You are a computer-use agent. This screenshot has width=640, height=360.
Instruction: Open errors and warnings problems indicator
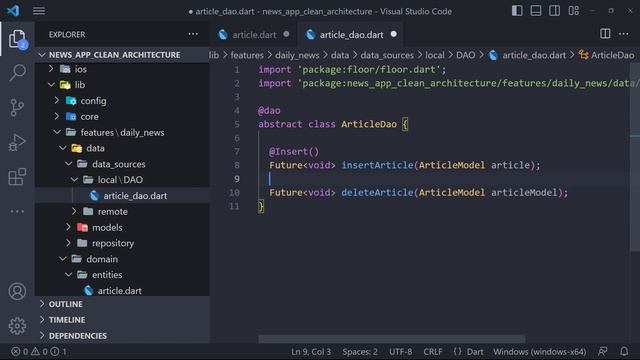(39, 351)
